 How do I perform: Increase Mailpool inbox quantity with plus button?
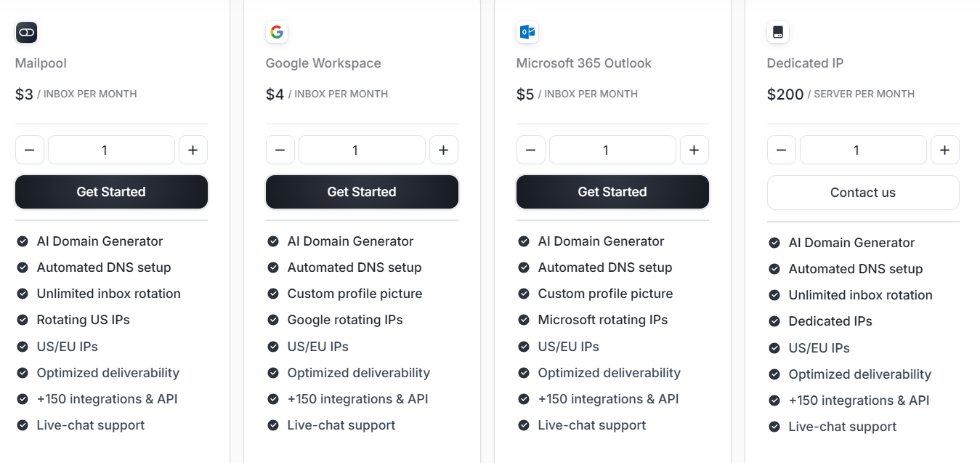pos(193,150)
